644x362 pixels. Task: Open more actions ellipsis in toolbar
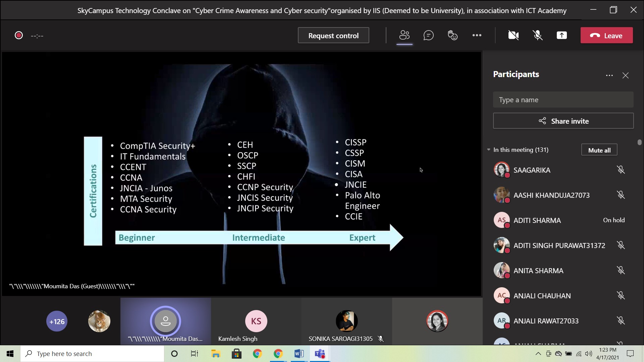[x=477, y=35]
